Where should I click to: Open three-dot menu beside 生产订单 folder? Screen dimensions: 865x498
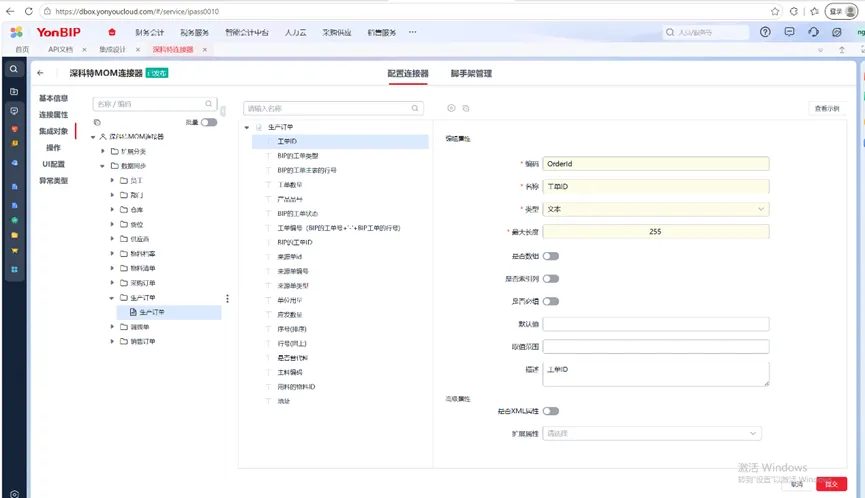(227, 298)
